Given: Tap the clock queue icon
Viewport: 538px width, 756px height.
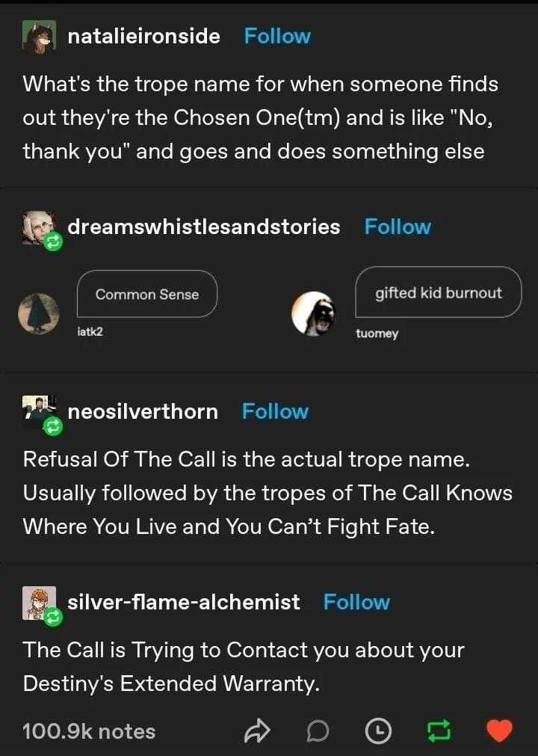Looking at the screenshot, I should 378,731.
